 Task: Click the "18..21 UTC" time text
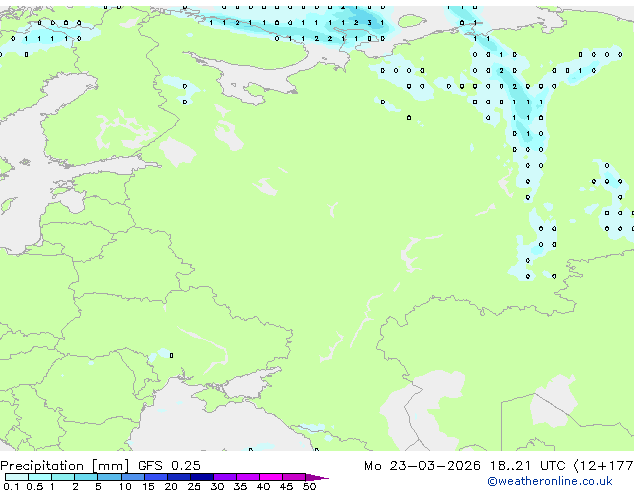528,466
